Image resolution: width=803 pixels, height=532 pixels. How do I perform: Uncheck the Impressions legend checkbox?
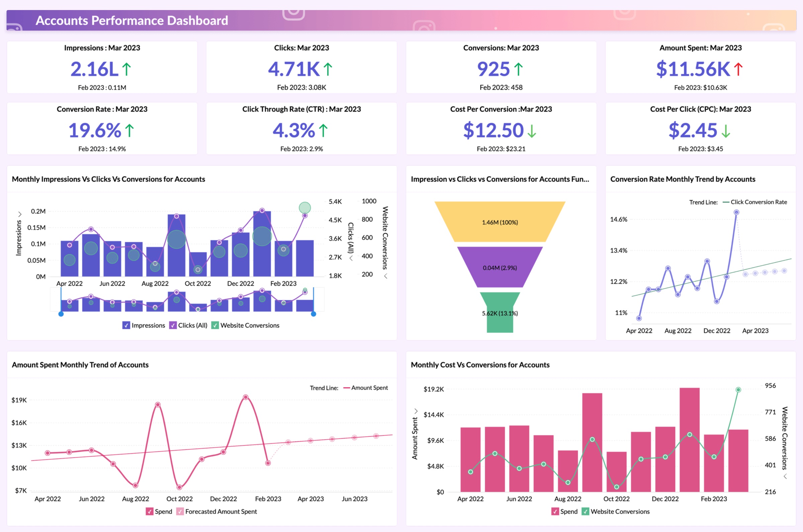(x=126, y=325)
